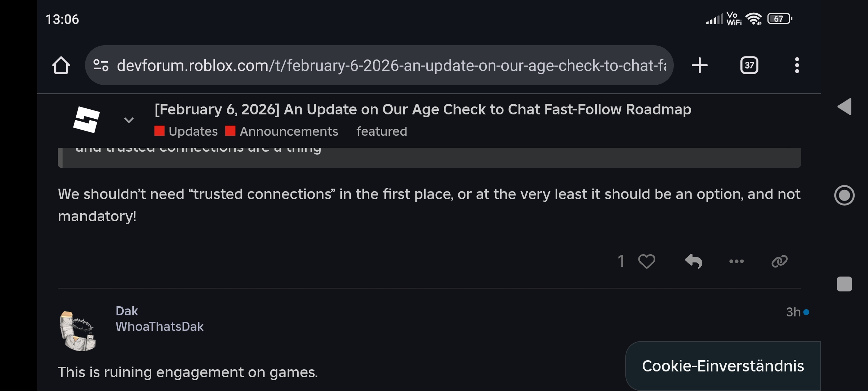Open the browser three-dot overflow menu
The height and width of the screenshot is (391, 868).
coord(797,66)
